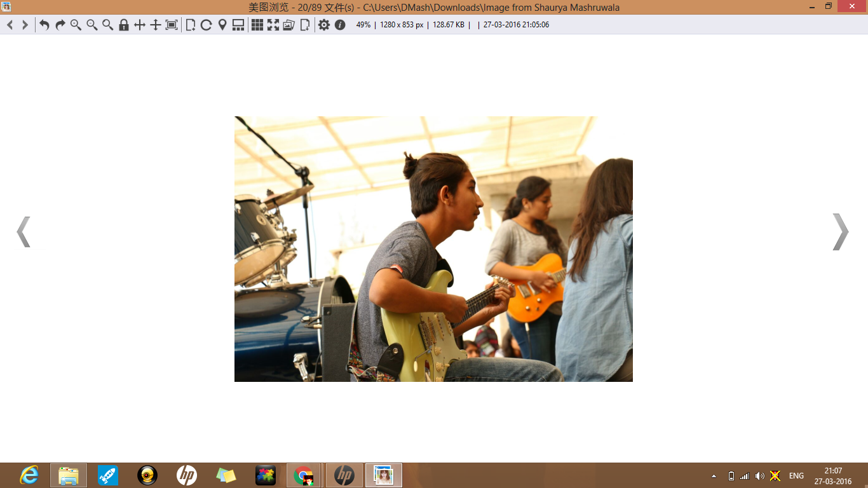Toggle the zoom lock padlock icon
Image resolution: width=868 pixels, height=488 pixels.
coord(124,25)
